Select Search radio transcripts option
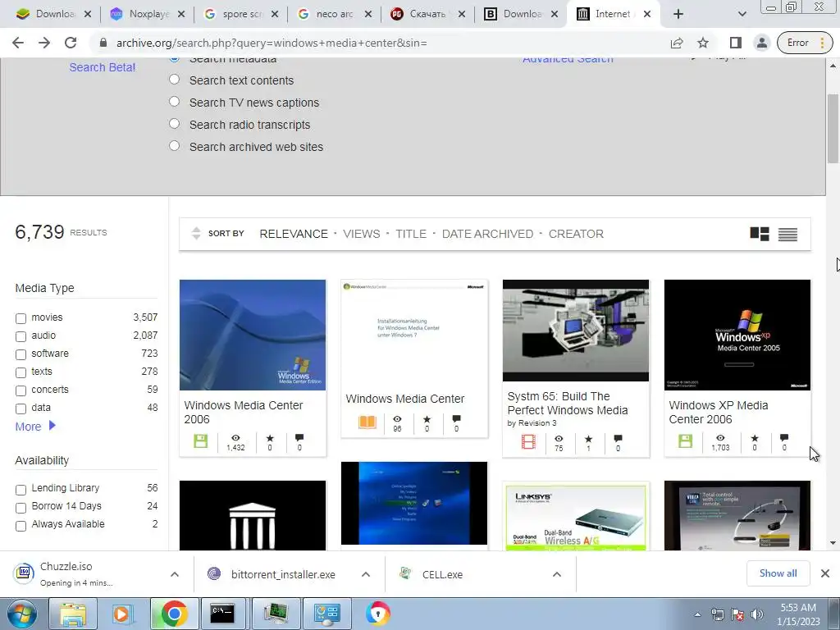 (x=174, y=124)
